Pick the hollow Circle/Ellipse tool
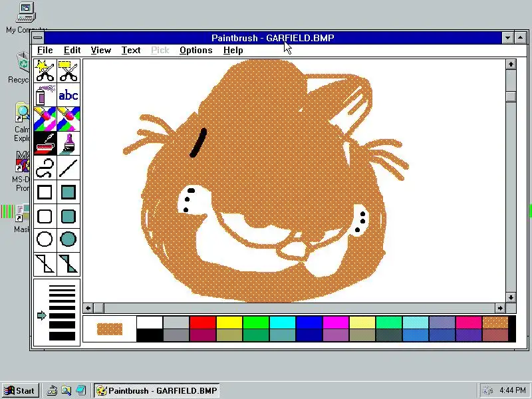 click(45, 240)
